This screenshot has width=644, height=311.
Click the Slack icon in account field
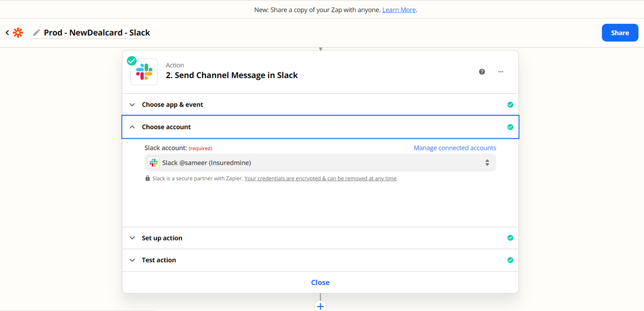coord(154,163)
